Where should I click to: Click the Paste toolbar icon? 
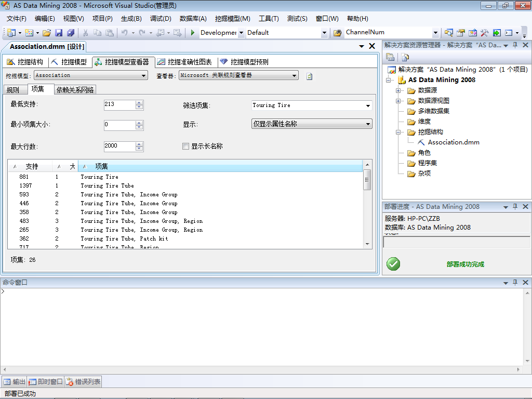coord(109,33)
